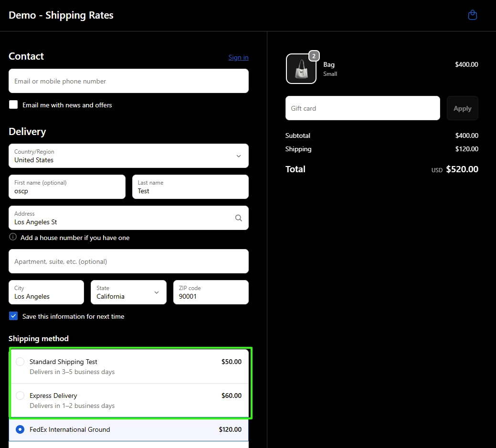The height and width of the screenshot is (448, 496).
Task: Enable Email me with news and offers
Action: tap(13, 105)
